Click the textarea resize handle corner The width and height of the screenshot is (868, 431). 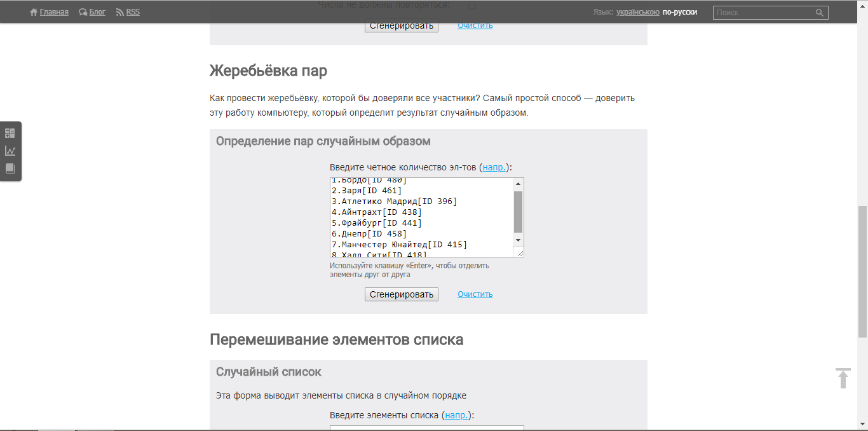(520, 253)
